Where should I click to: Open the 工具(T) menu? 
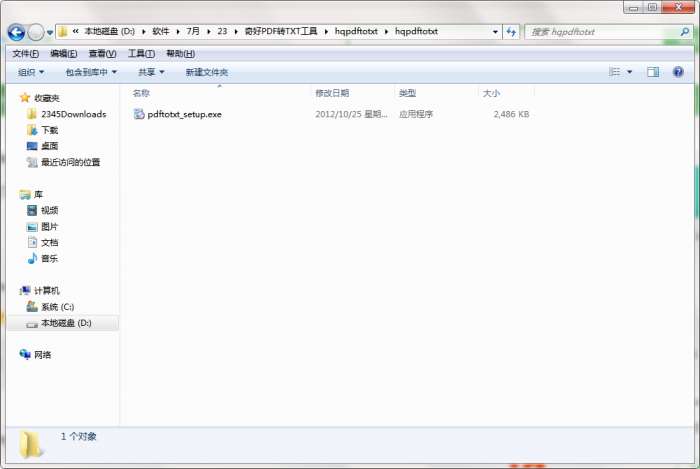click(142, 54)
